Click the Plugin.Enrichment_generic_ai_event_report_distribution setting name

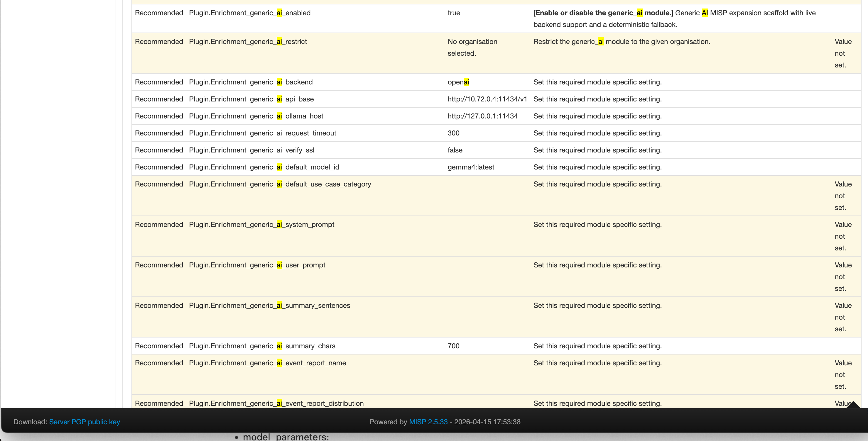point(276,403)
